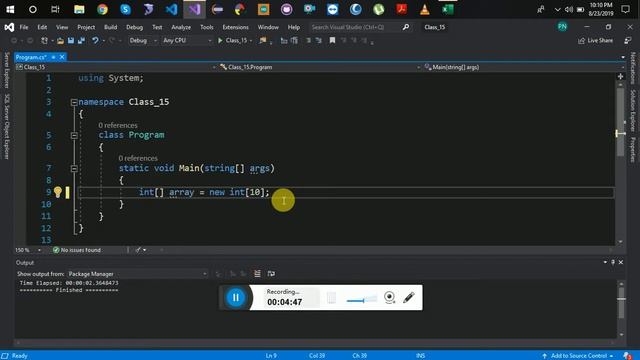Open the Extensions menu
The width and height of the screenshot is (640, 360).
tap(235, 27)
